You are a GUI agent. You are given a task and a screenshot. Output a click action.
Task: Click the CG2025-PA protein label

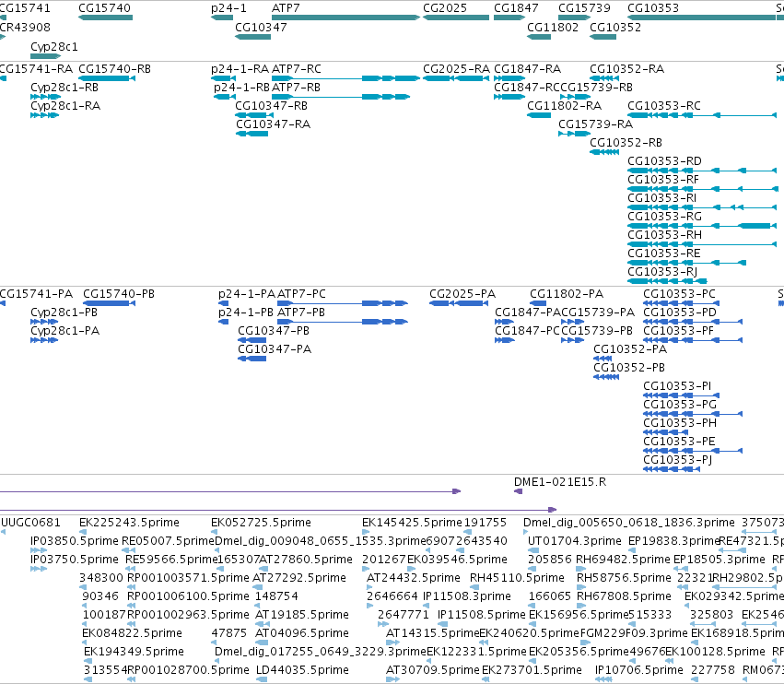point(462,294)
